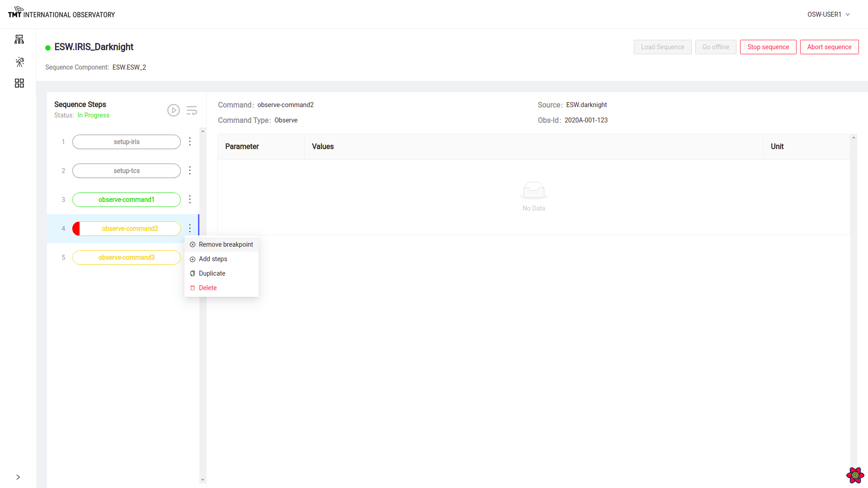Click the ESW.ESW_2 sequence component text

pos(129,67)
